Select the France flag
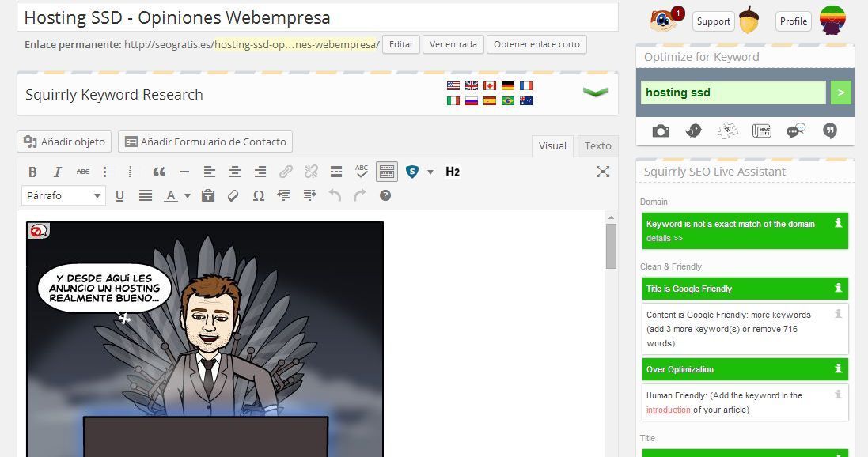Screen dimensions: 868x457 (x=526, y=85)
